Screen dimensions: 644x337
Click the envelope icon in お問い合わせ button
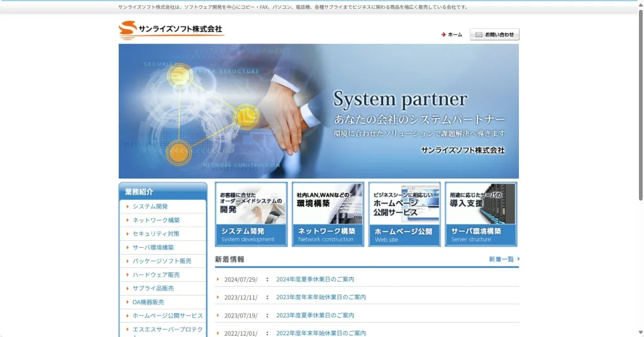pos(479,35)
